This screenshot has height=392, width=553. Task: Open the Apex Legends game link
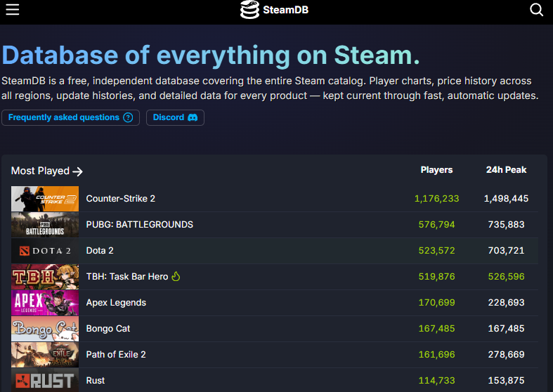pyautogui.click(x=116, y=303)
